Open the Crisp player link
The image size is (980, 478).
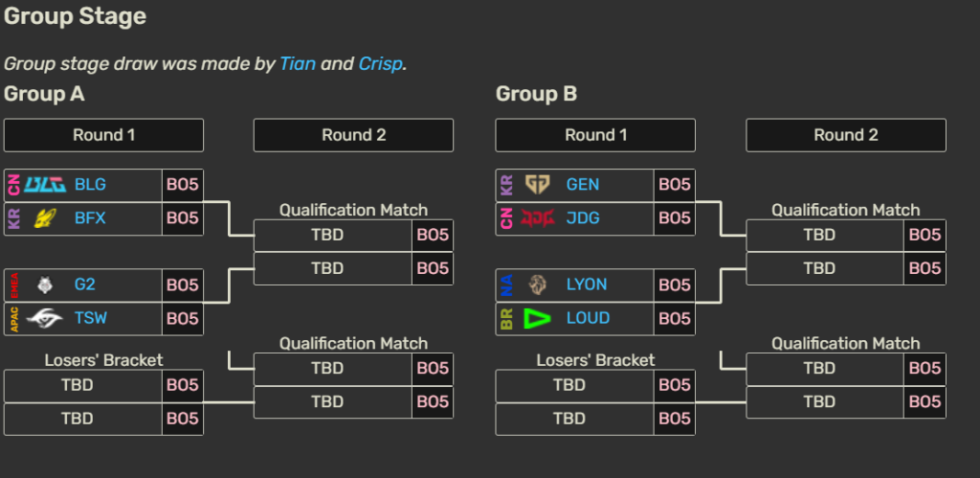coord(381,64)
